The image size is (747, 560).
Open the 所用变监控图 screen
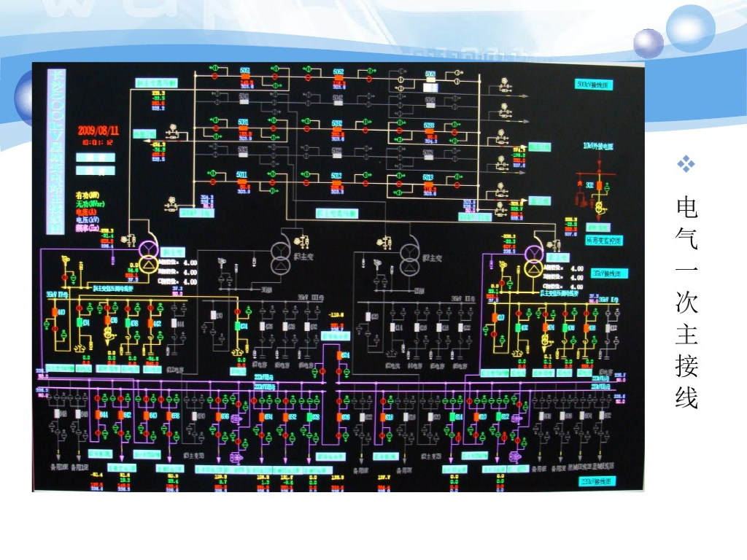(x=604, y=241)
